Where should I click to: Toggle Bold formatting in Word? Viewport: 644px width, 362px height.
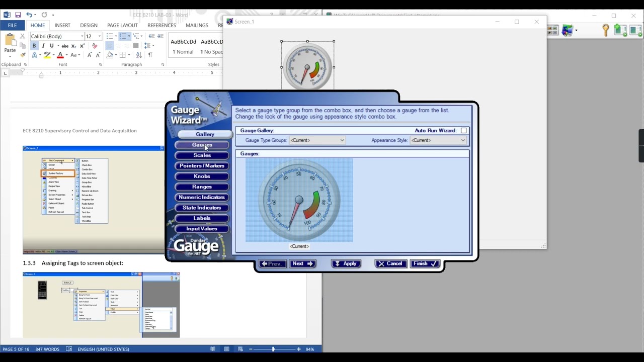34,46
